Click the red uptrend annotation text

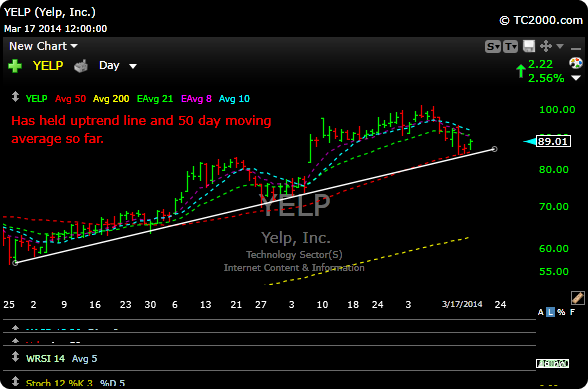point(141,129)
